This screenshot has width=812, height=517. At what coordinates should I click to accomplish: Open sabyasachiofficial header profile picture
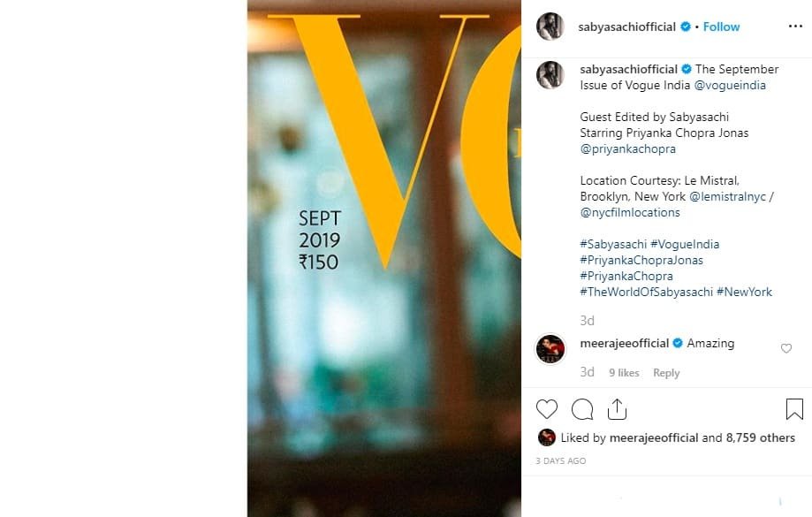coord(550,27)
